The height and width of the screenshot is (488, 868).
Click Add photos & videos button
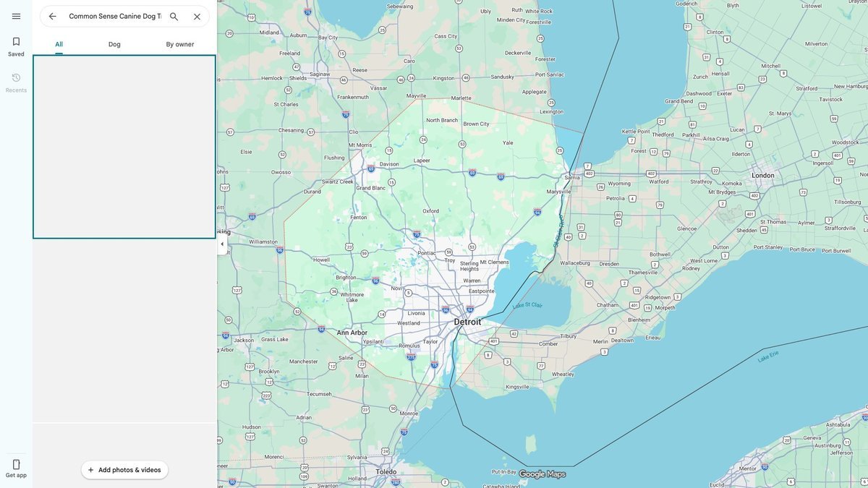(124, 470)
